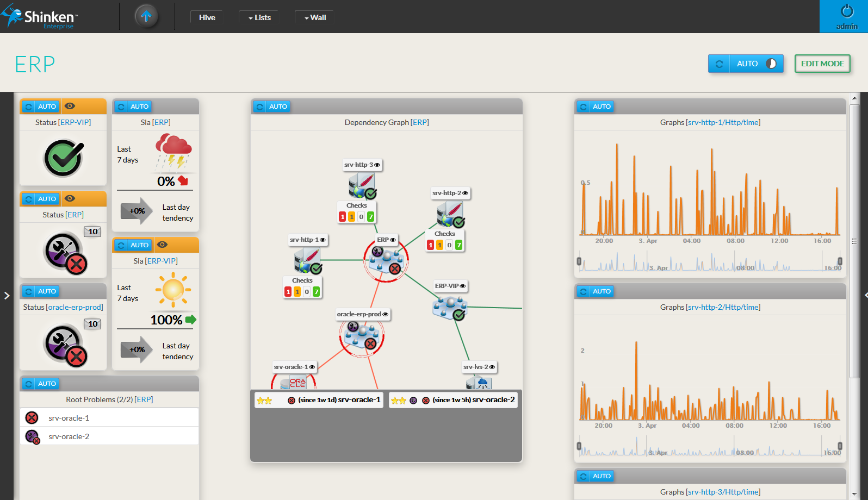This screenshot has height=500, width=868.
Task: Expand the left side panel arrow
Action: point(7,296)
